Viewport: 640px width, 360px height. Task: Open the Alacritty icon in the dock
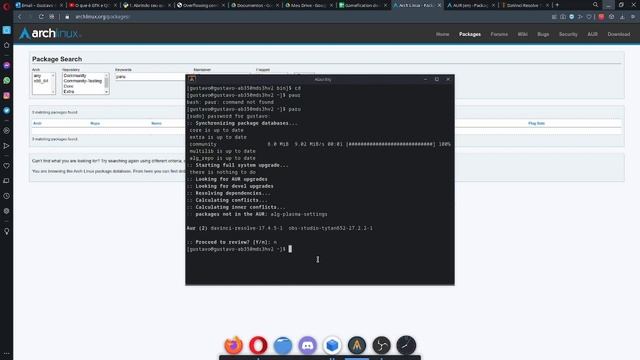coord(357,345)
